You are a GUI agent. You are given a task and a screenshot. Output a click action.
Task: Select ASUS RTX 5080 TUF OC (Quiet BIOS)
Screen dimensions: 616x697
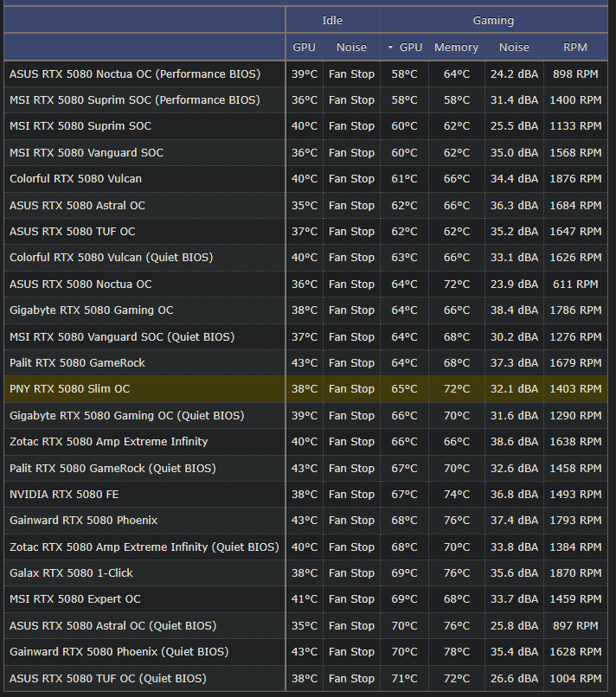[108, 678]
